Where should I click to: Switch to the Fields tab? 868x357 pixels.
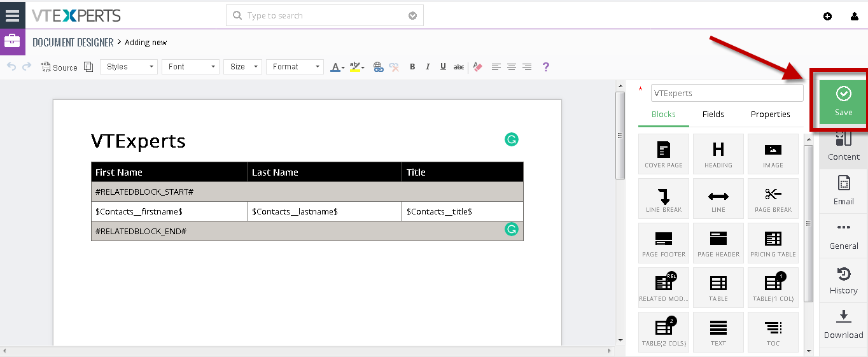(713, 115)
